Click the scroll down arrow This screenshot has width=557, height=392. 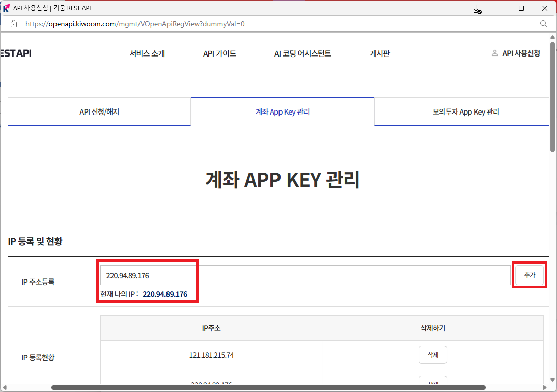point(552,380)
